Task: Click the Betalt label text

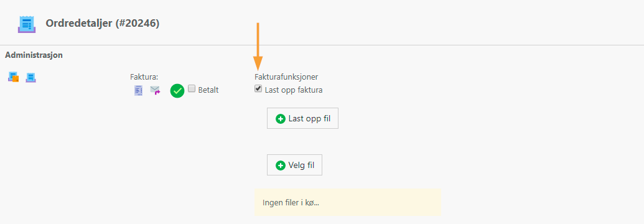Action: click(x=208, y=90)
